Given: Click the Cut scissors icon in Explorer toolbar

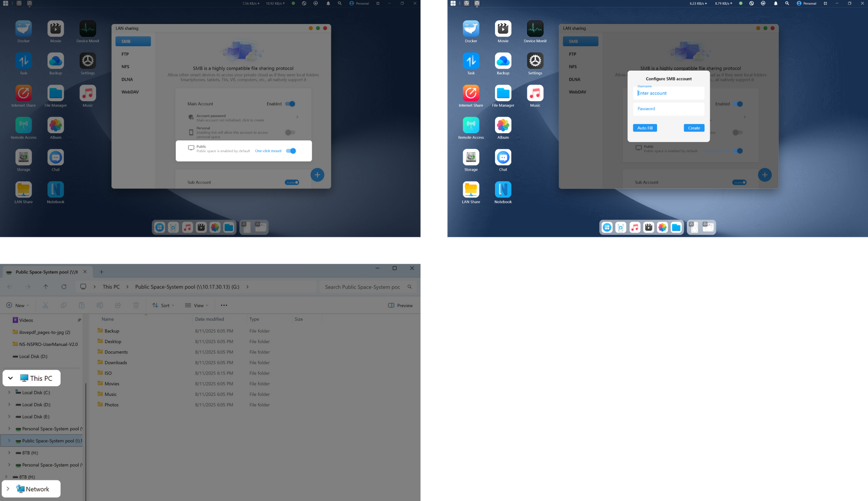Looking at the screenshot, I should click(45, 305).
